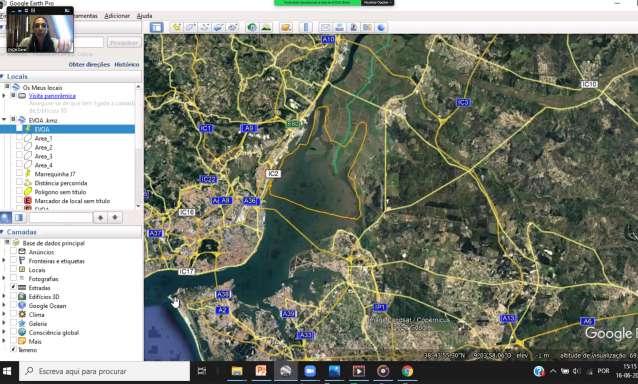Screen dimensions: 638x384
Task: Expand the Visita panorâmica tree item
Action: pos(4,96)
